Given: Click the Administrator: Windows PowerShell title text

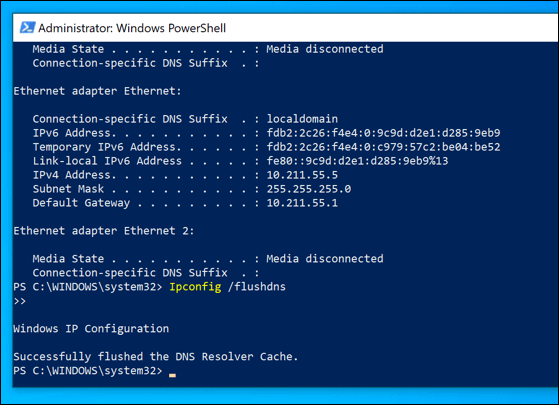Looking at the screenshot, I should tap(132, 28).
